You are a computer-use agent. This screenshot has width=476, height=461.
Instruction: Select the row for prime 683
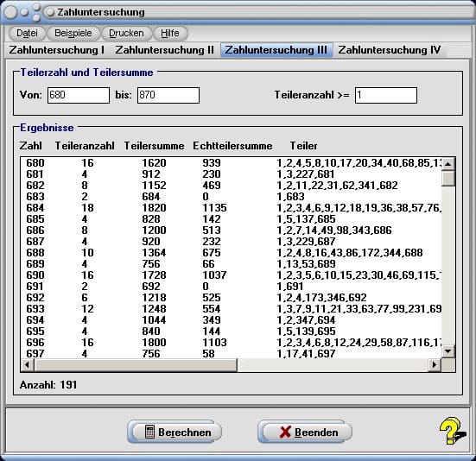[x=232, y=197]
